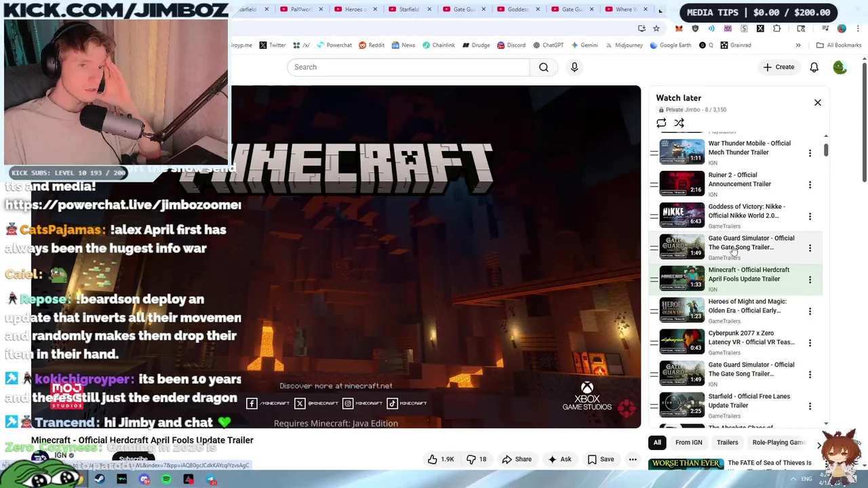The height and width of the screenshot is (488, 868).
Task: Open options menu for Heroes of Might and Magic
Action: pos(810,311)
